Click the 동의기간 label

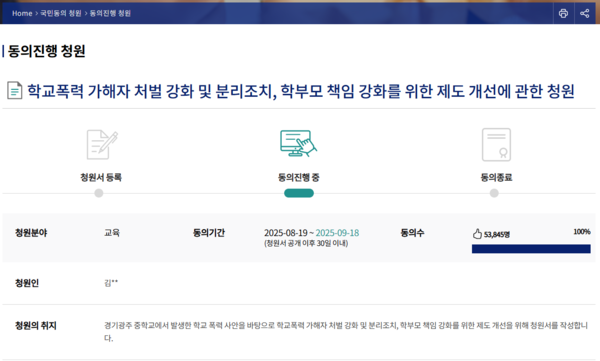point(209,233)
